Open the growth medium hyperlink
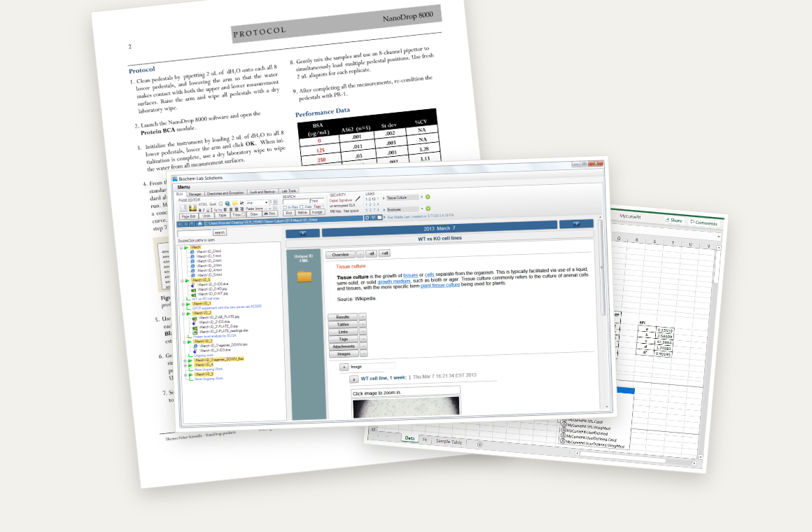This screenshot has height=532, width=812. (393, 281)
